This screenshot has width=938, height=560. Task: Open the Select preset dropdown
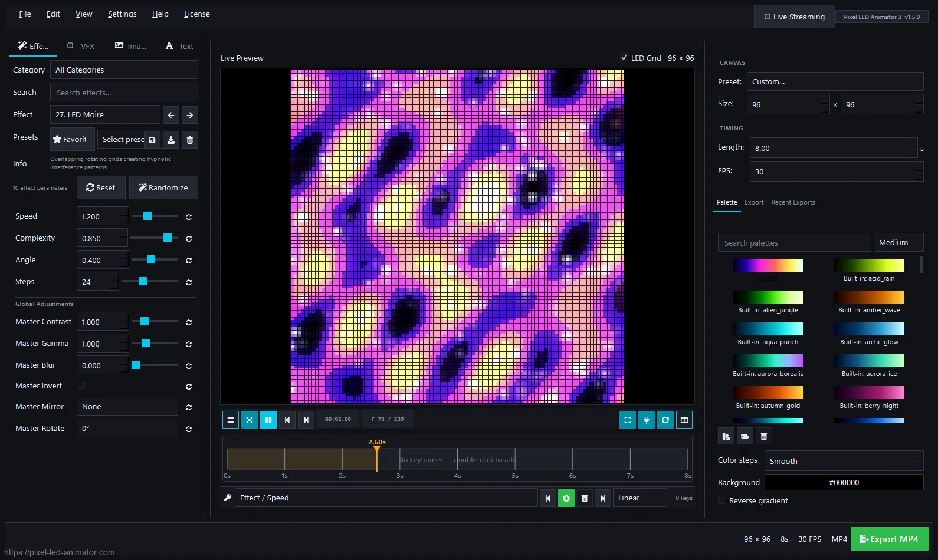[121, 140]
